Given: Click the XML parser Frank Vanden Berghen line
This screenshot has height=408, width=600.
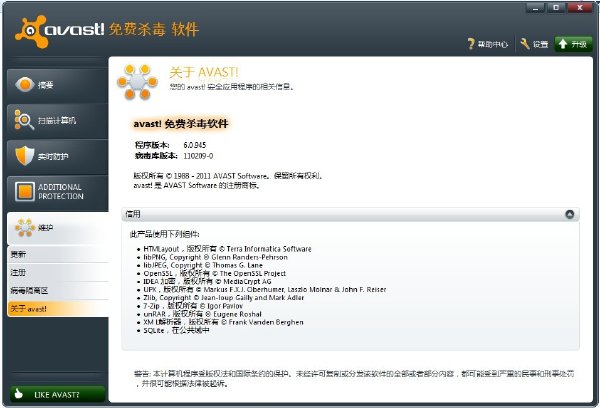Looking at the screenshot, I should [223, 322].
